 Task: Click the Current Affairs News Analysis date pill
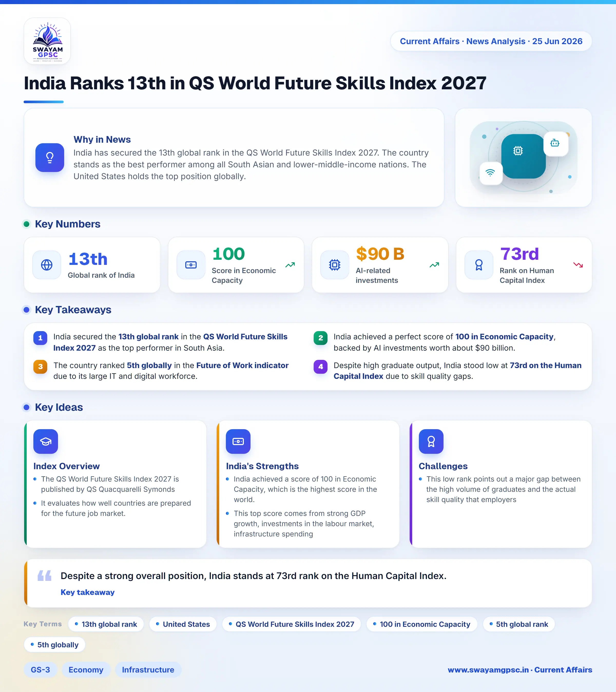[491, 41]
